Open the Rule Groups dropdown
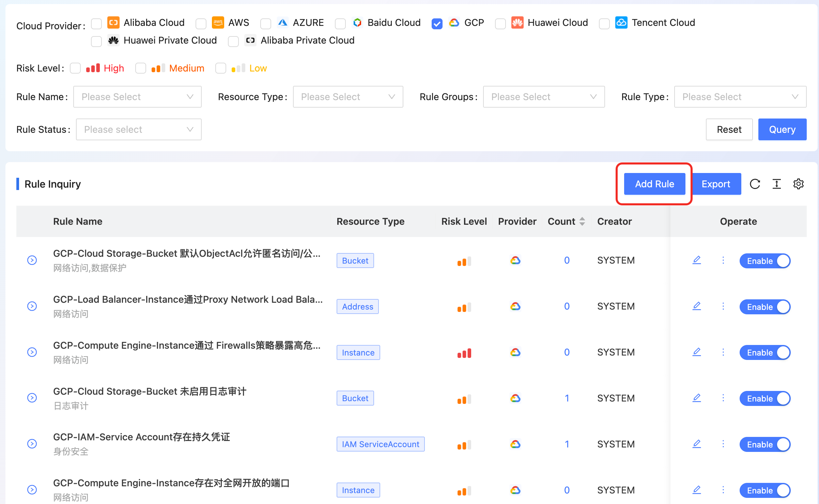 click(544, 97)
